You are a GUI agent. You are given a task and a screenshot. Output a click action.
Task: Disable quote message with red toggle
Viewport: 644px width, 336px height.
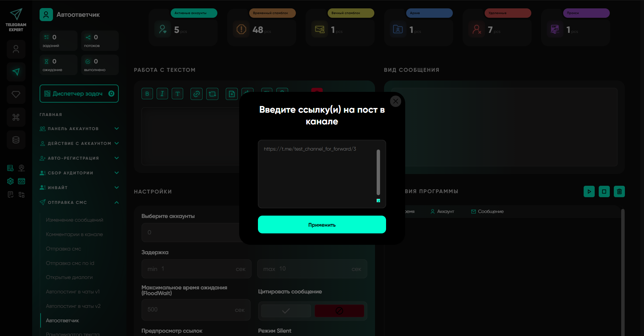coord(339,311)
